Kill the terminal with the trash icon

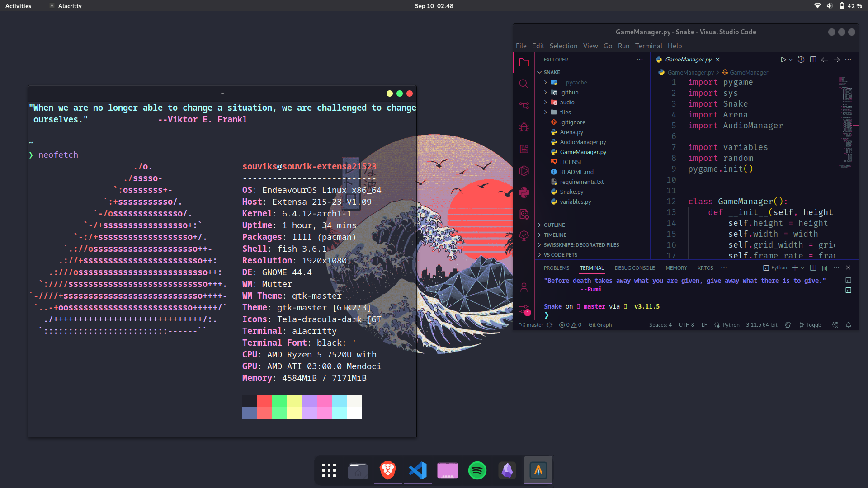pyautogui.click(x=825, y=267)
